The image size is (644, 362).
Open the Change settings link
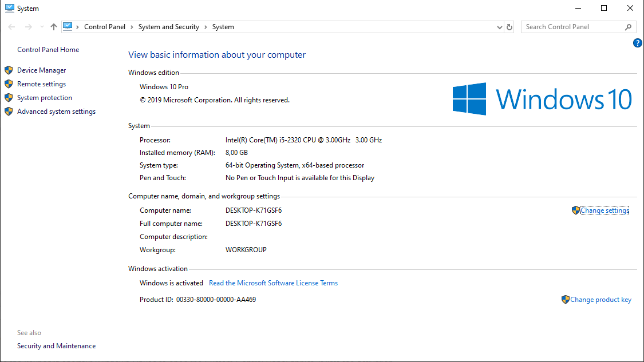pos(605,210)
